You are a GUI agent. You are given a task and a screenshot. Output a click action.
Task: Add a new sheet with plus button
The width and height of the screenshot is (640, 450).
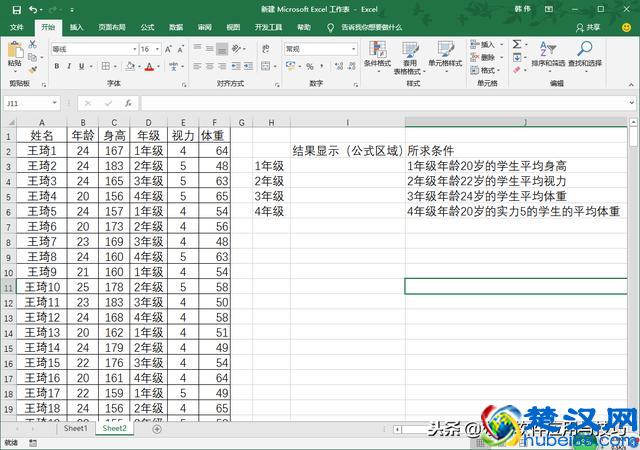pos(157,429)
